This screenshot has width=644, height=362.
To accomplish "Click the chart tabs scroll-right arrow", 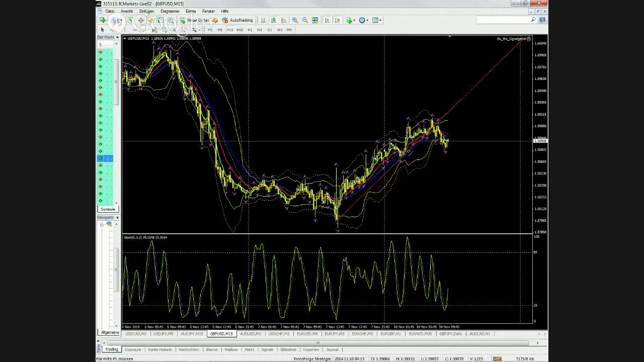I will point(544,334).
